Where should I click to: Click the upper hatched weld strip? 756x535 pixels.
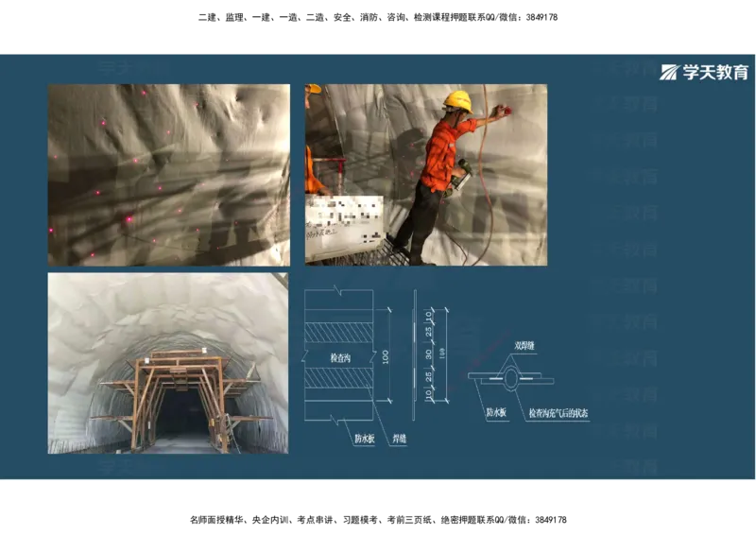click(338, 331)
